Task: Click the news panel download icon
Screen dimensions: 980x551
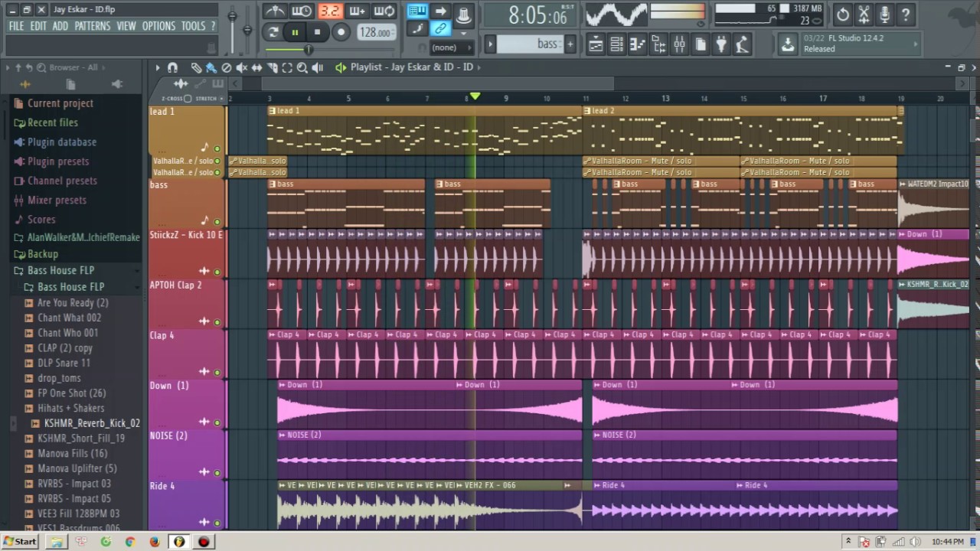Action: [787, 44]
